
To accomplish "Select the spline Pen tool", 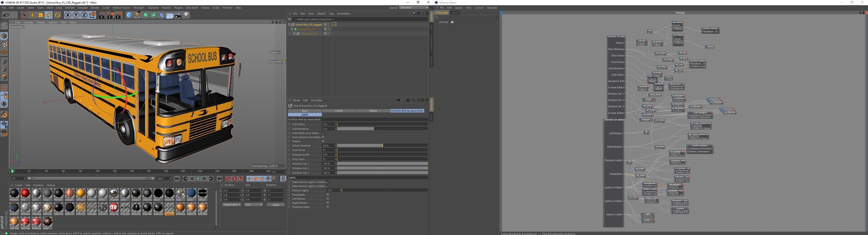I will (137, 15).
